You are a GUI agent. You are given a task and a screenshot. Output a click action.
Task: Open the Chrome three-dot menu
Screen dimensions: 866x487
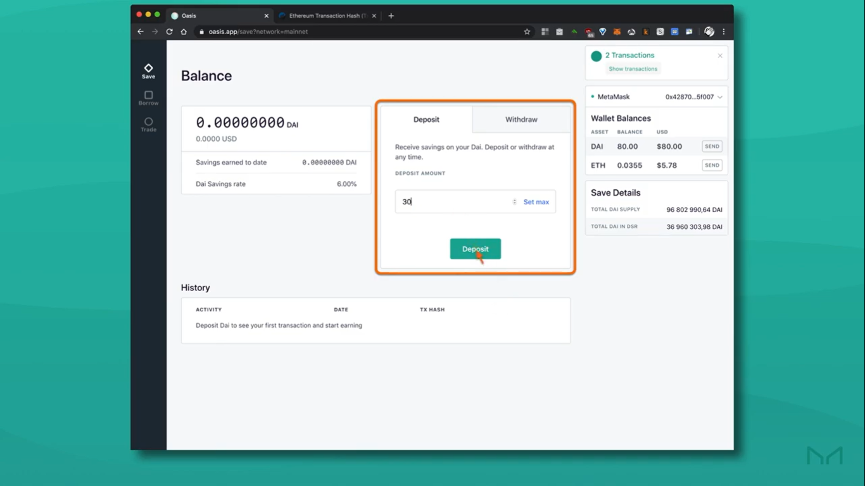coord(724,32)
